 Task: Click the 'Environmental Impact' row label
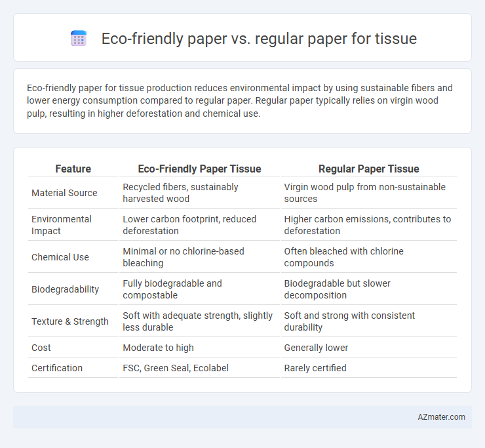(61, 225)
